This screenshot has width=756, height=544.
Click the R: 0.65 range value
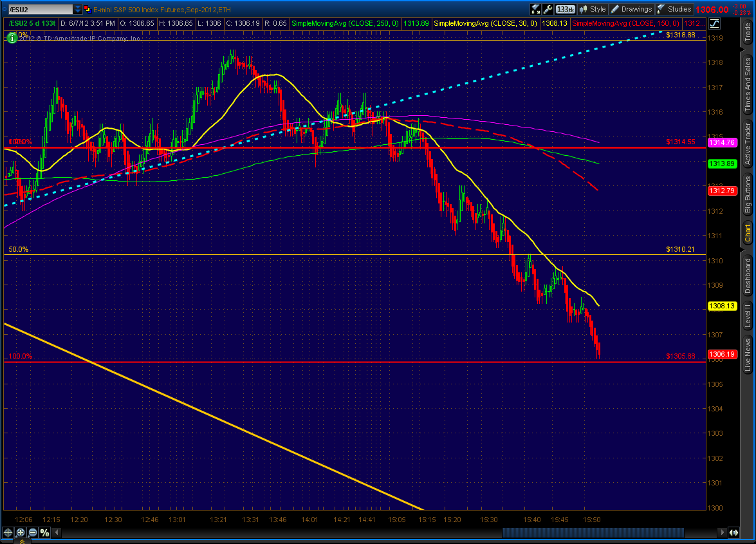pos(276,23)
